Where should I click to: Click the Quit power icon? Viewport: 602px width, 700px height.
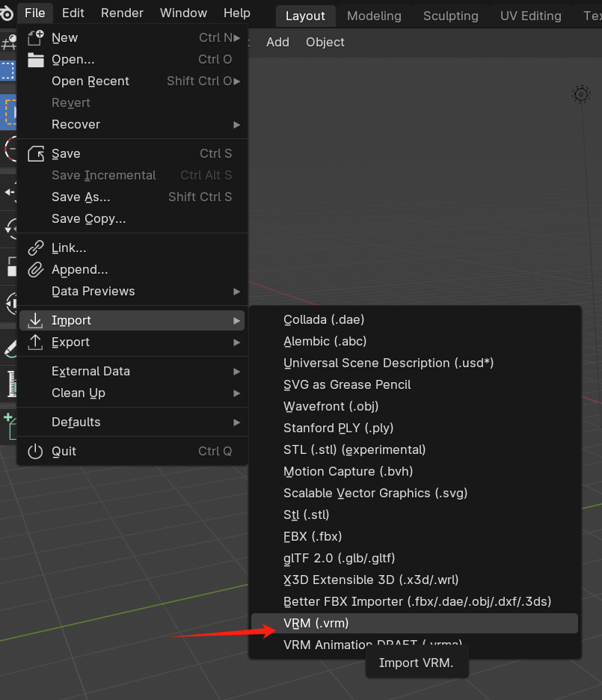tap(35, 452)
